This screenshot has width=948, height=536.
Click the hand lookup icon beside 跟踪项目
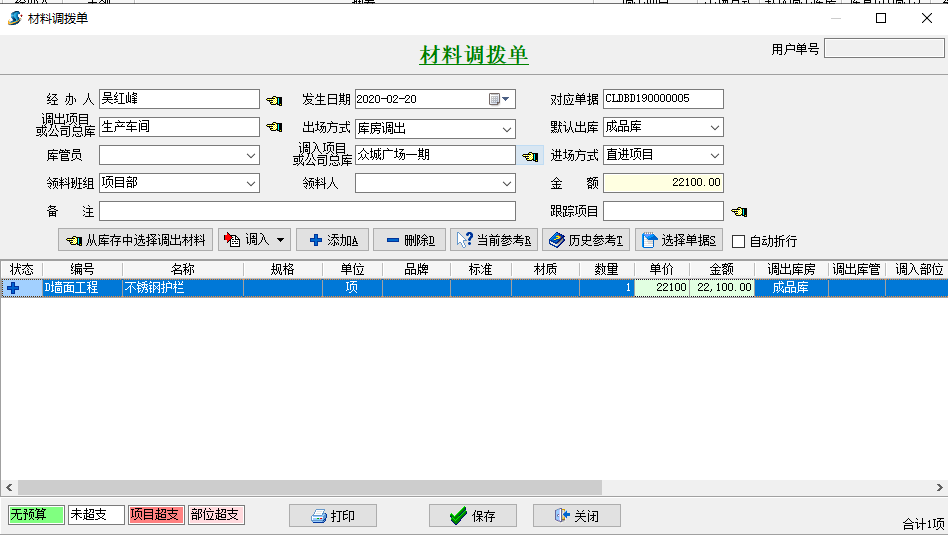[x=739, y=212]
